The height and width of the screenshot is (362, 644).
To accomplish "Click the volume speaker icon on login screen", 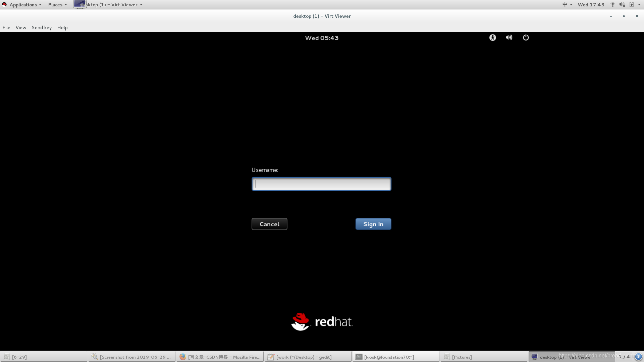I will coord(509,38).
